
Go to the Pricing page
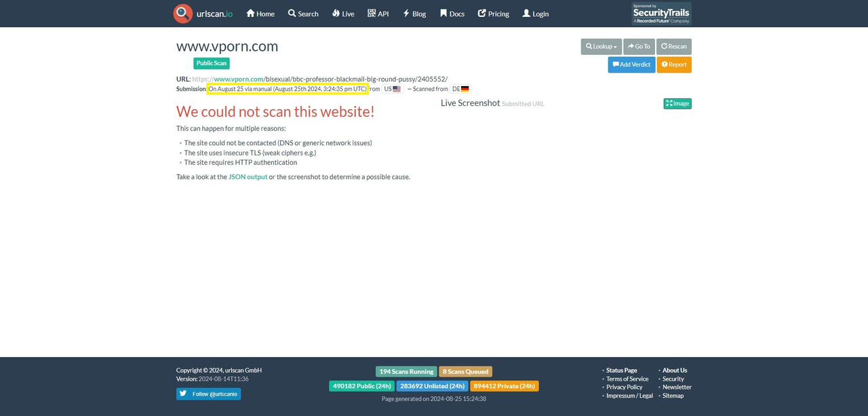point(494,14)
